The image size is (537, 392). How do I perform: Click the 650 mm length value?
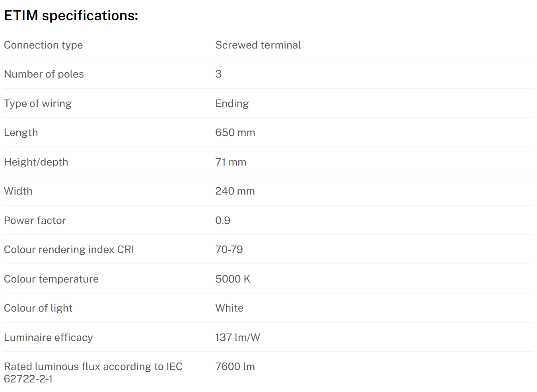[235, 133]
